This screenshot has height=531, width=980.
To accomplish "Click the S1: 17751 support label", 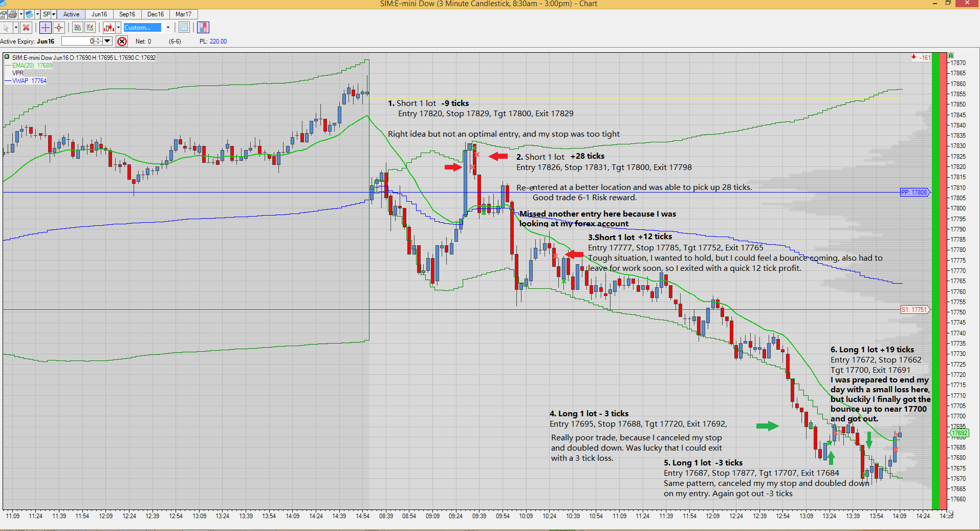I will (x=914, y=310).
